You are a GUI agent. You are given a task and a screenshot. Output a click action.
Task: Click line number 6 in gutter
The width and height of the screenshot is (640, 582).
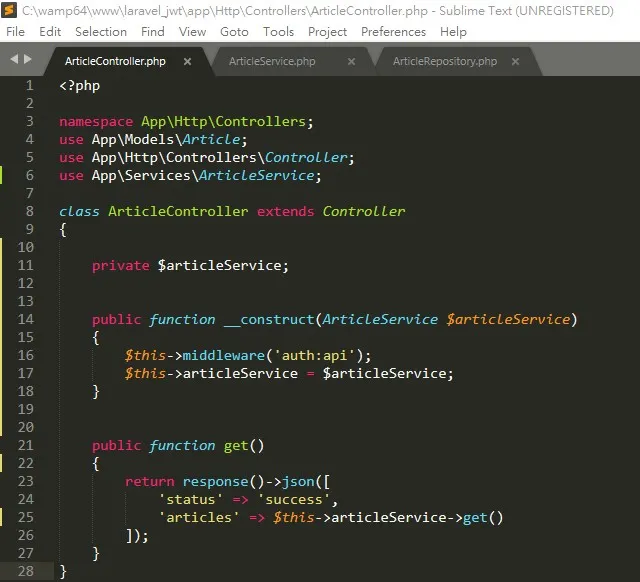(29, 175)
